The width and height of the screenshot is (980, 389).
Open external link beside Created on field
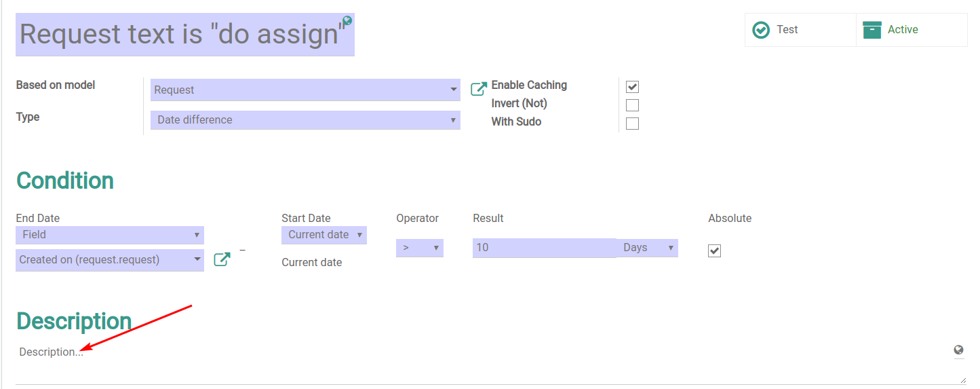pos(222,259)
